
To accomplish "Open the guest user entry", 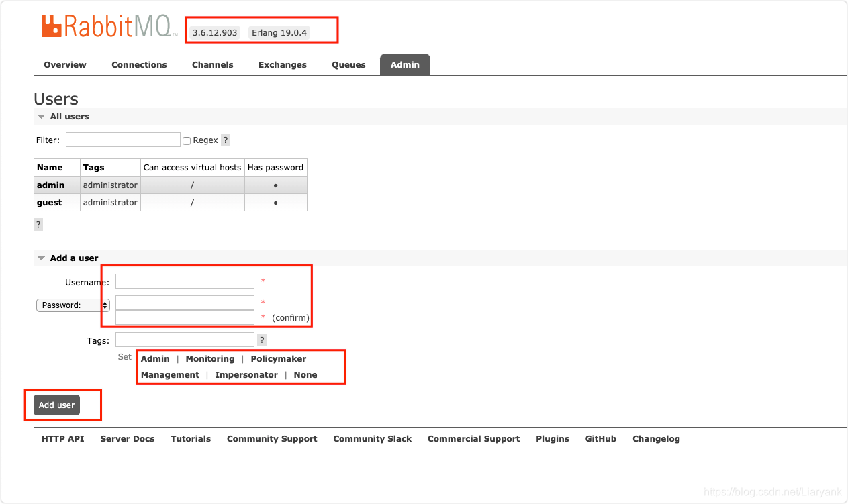I will 48,202.
